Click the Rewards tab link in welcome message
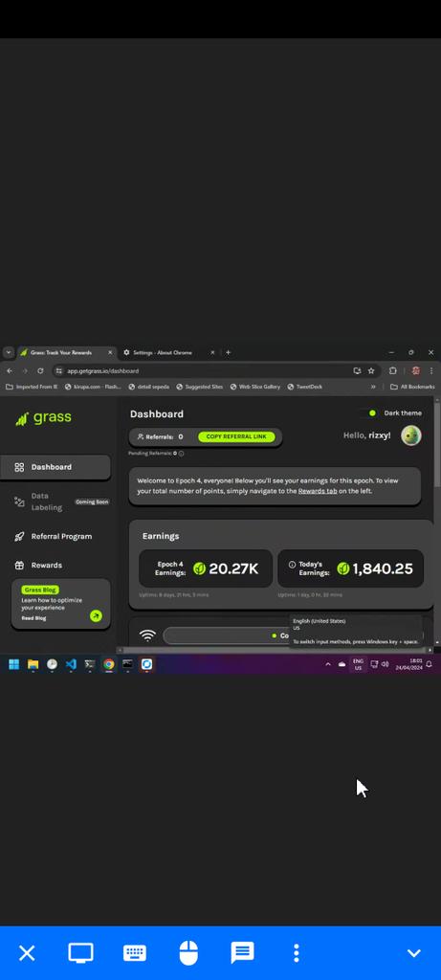Viewport: 441px width, 980px height. tap(318, 491)
